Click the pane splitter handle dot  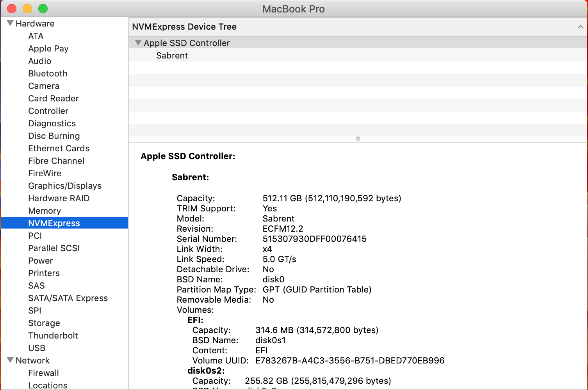(358, 139)
